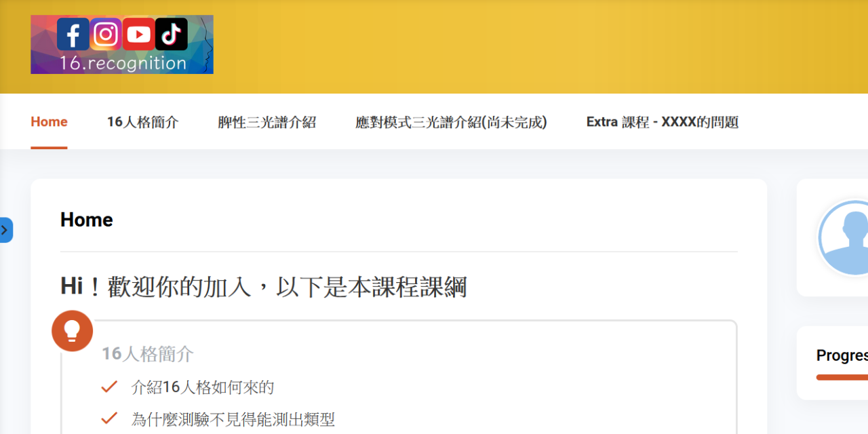Screen dimensions: 868x434
Task: Switch to the Home tab
Action: (x=49, y=122)
